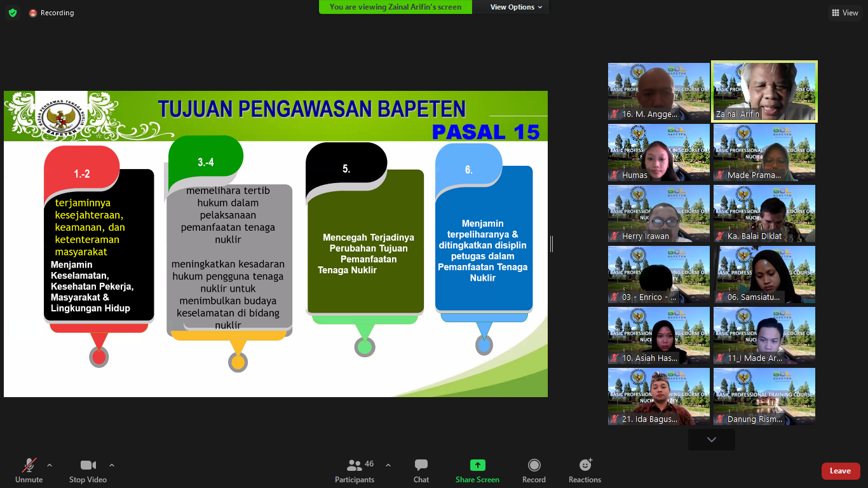
Task: Select the Herry Irawan video tile
Action: click(659, 213)
